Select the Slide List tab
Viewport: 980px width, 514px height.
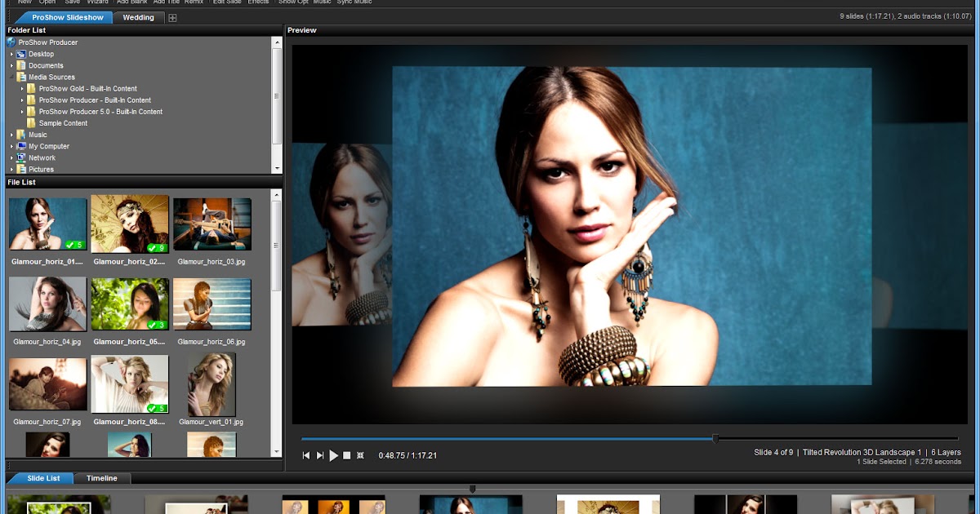click(41, 478)
